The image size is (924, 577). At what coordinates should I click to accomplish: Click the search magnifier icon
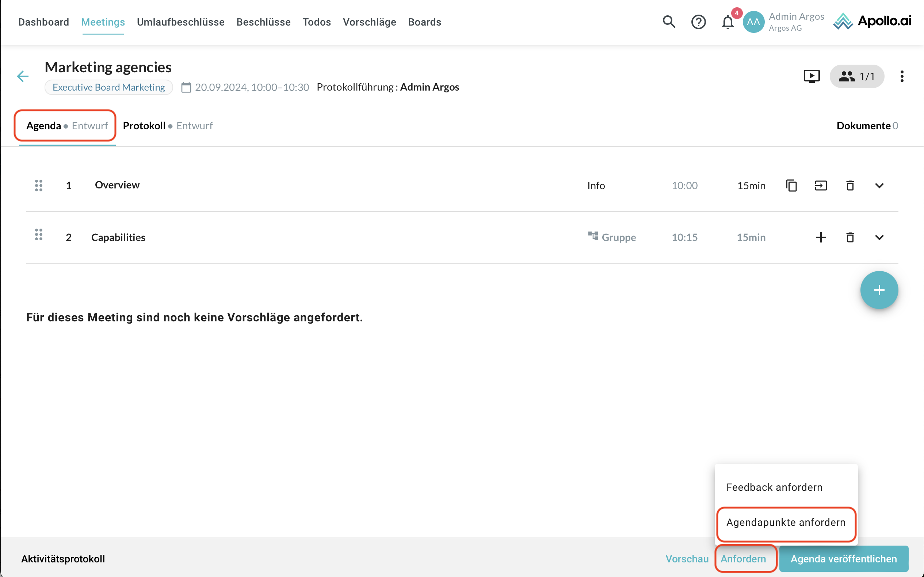669,22
